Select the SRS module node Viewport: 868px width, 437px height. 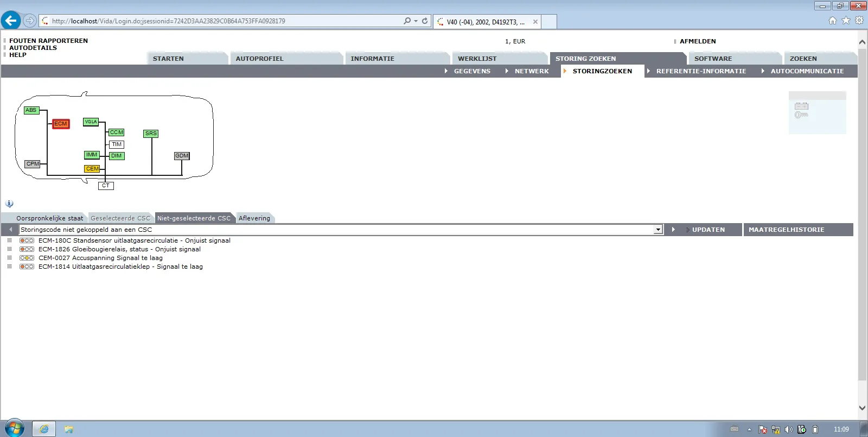151,134
